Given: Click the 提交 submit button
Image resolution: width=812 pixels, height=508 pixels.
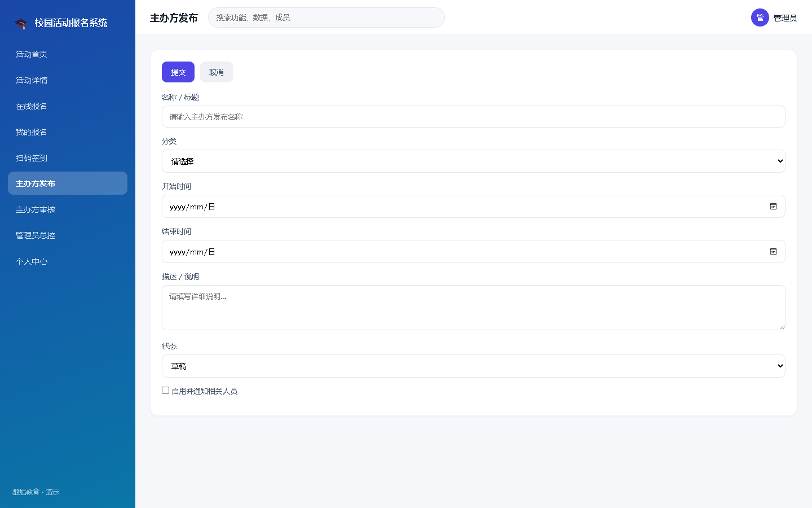Looking at the screenshot, I should (x=178, y=72).
